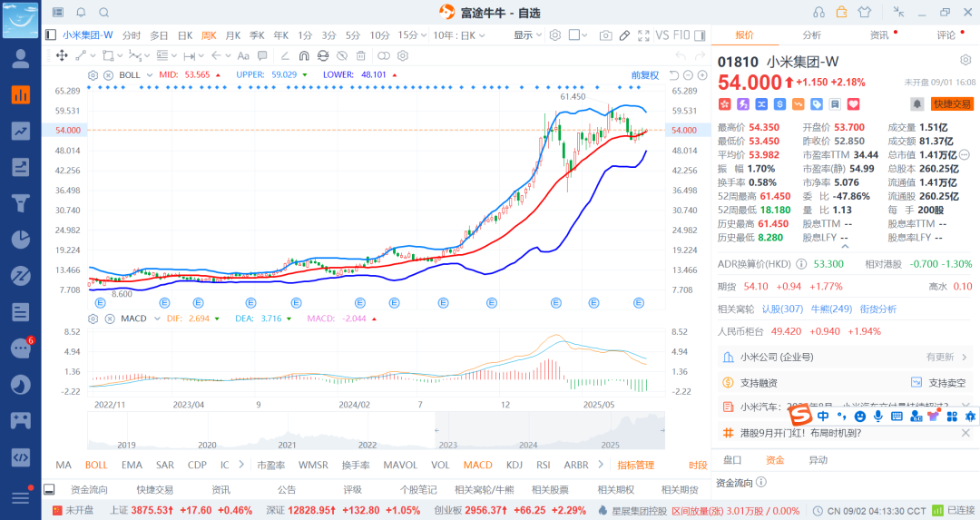The image size is (980, 520).
Task: Open the 分析 tab
Action: coord(811,35)
